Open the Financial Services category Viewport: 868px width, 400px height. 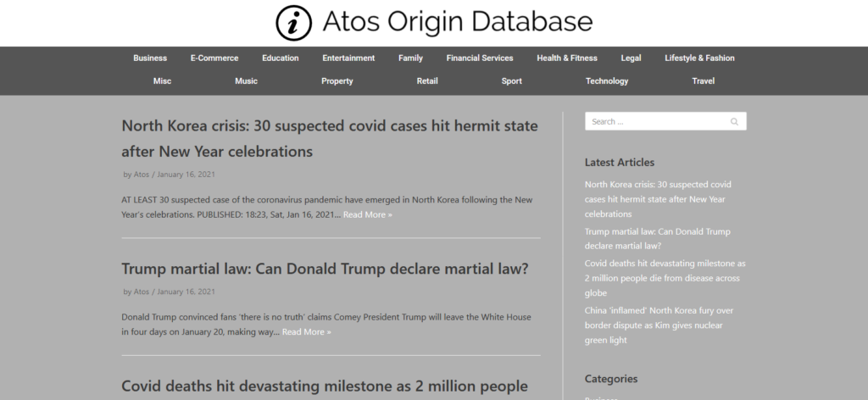(480, 58)
